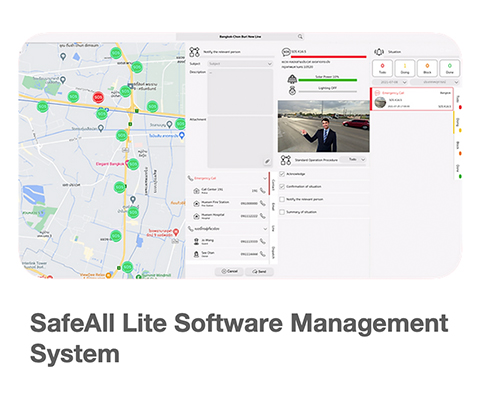Click the Sao Chan person icon
The image size is (483, 402).
196,254
